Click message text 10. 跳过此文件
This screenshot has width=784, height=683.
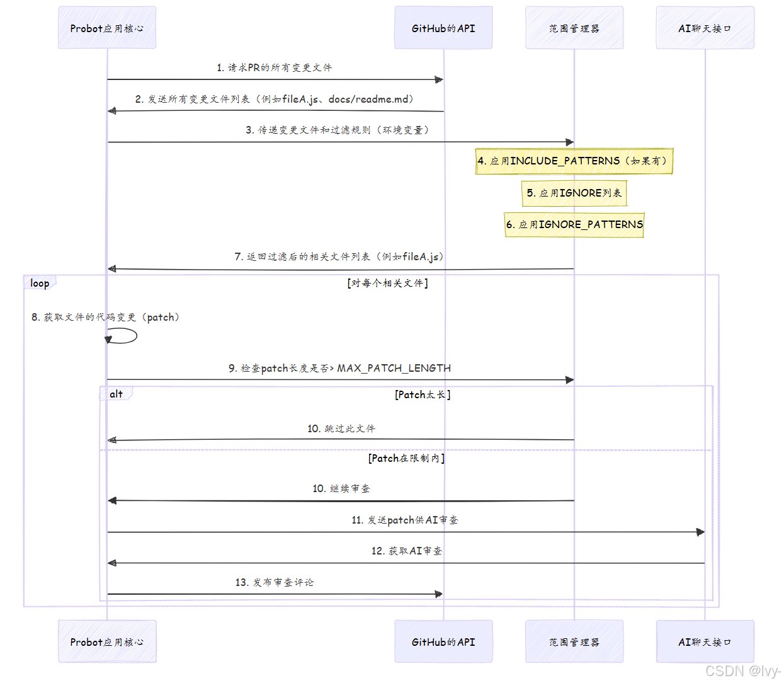click(x=341, y=428)
